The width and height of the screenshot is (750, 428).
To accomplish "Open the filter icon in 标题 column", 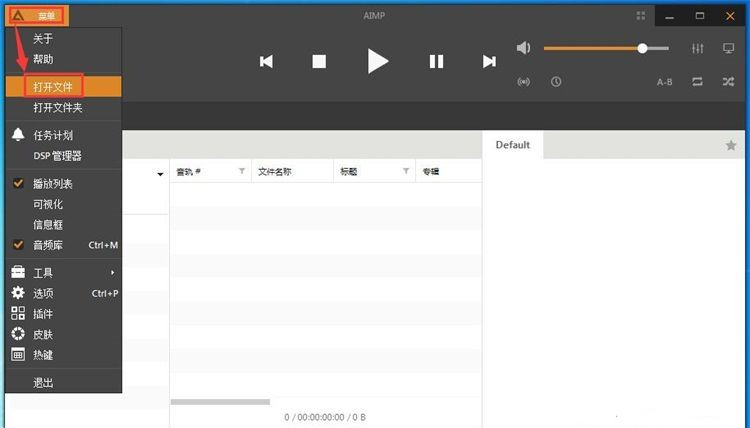I will (x=406, y=171).
